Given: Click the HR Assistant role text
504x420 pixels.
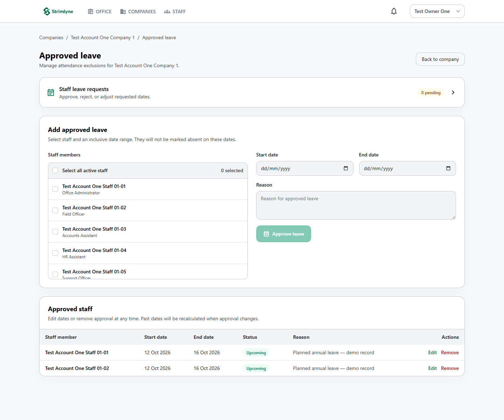Looking at the screenshot, I should point(74,257).
